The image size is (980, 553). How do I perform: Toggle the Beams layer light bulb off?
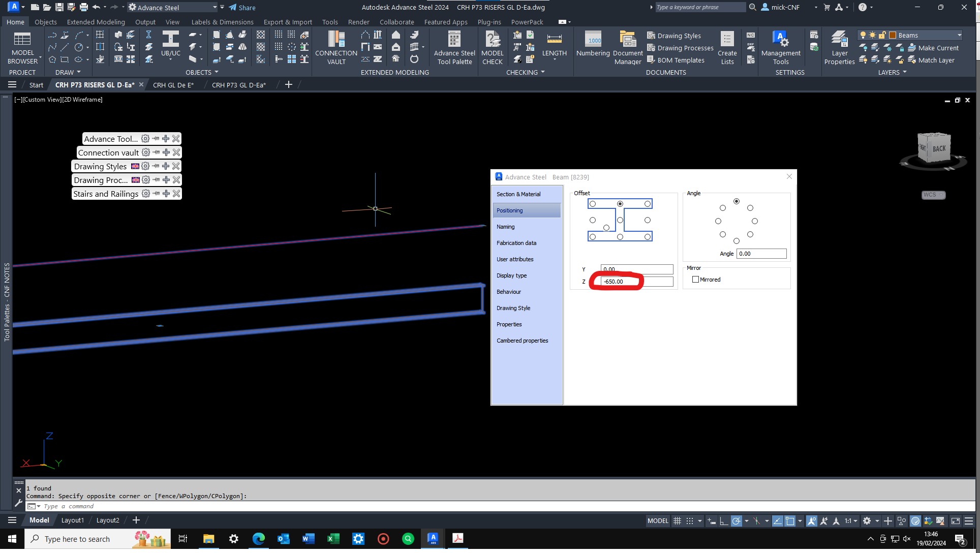(863, 35)
